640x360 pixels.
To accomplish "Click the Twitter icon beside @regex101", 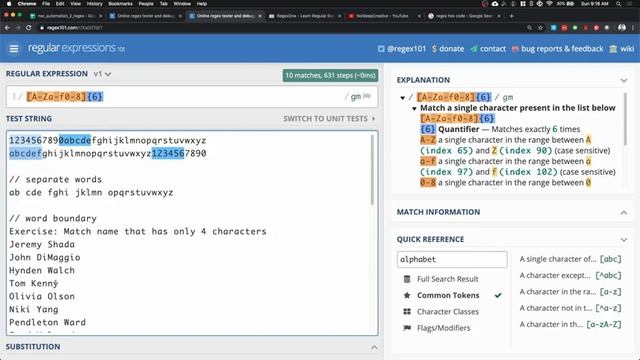I will pos(381,49).
